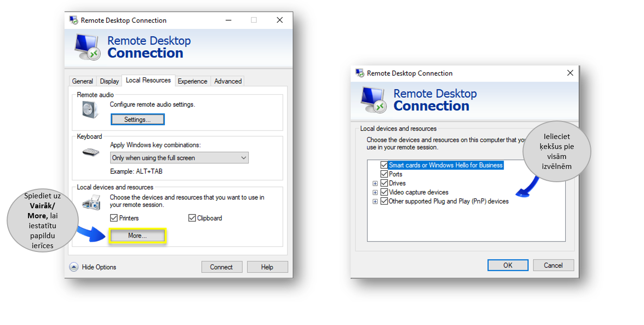Viewport: 644px width, 325px height.
Task: Click the Remote Desktop title bar icon
Action: coord(74,20)
